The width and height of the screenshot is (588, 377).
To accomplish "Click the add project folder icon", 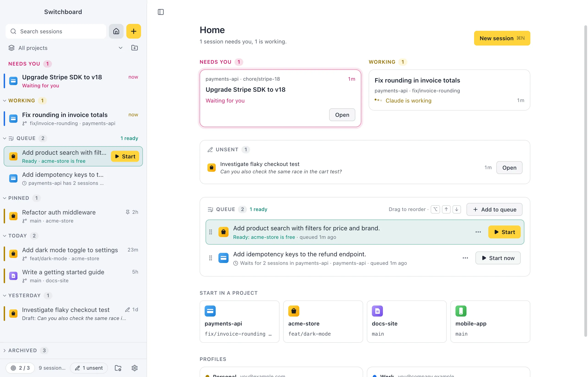I will (135, 48).
